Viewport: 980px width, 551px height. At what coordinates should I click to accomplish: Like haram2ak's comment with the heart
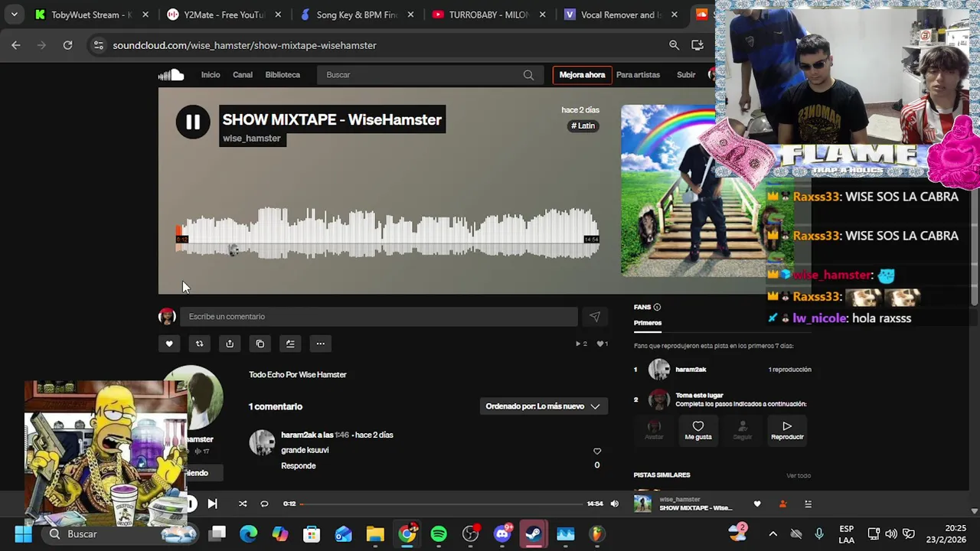click(x=597, y=452)
